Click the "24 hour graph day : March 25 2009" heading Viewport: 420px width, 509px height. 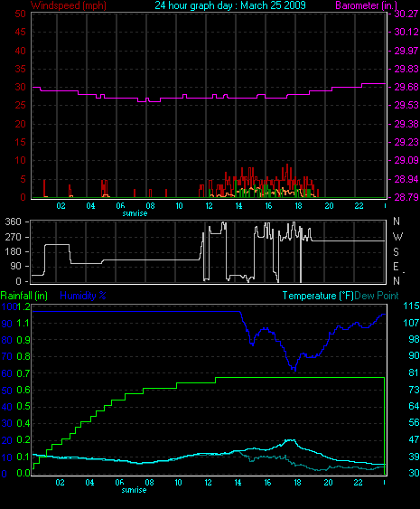tap(230, 5)
